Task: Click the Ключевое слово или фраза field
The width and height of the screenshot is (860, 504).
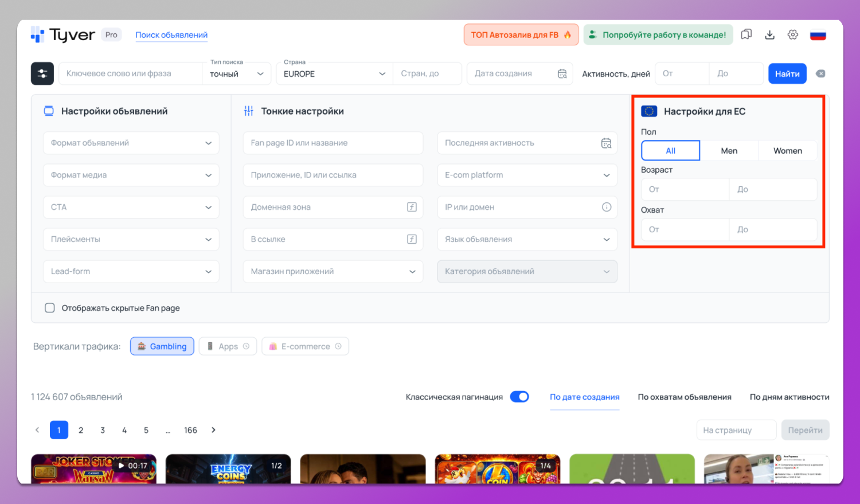Action: [x=131, y=73]
